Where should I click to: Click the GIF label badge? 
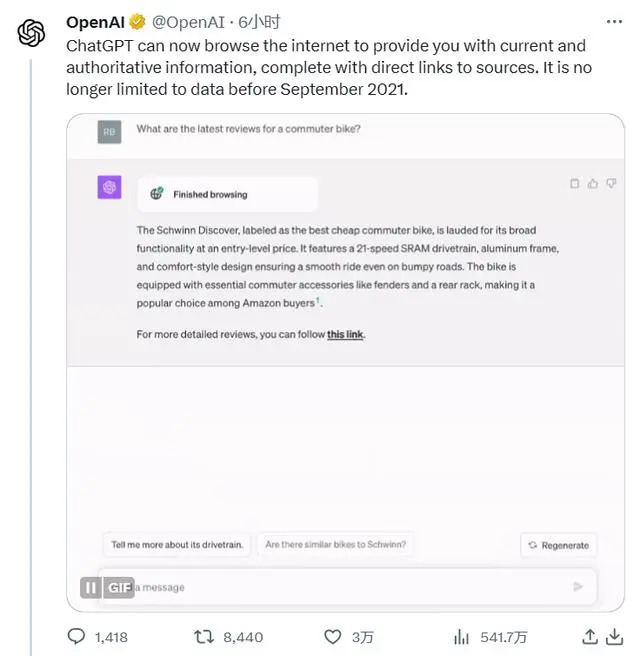click(x=119, y=587)
